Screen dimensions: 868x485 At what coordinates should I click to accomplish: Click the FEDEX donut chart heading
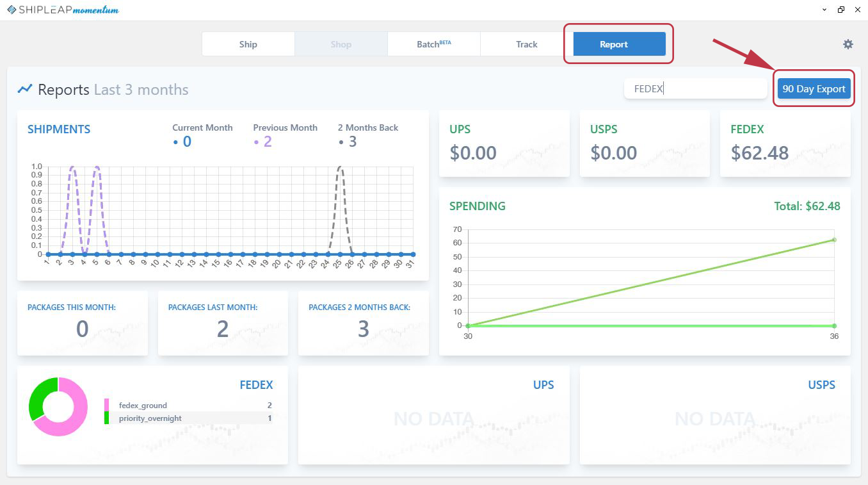point(256,385)
